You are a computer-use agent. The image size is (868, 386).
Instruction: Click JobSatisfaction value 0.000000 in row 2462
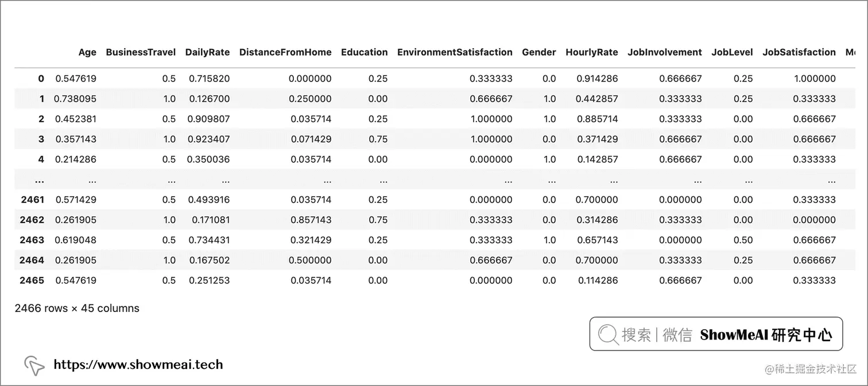coord(815,220)
